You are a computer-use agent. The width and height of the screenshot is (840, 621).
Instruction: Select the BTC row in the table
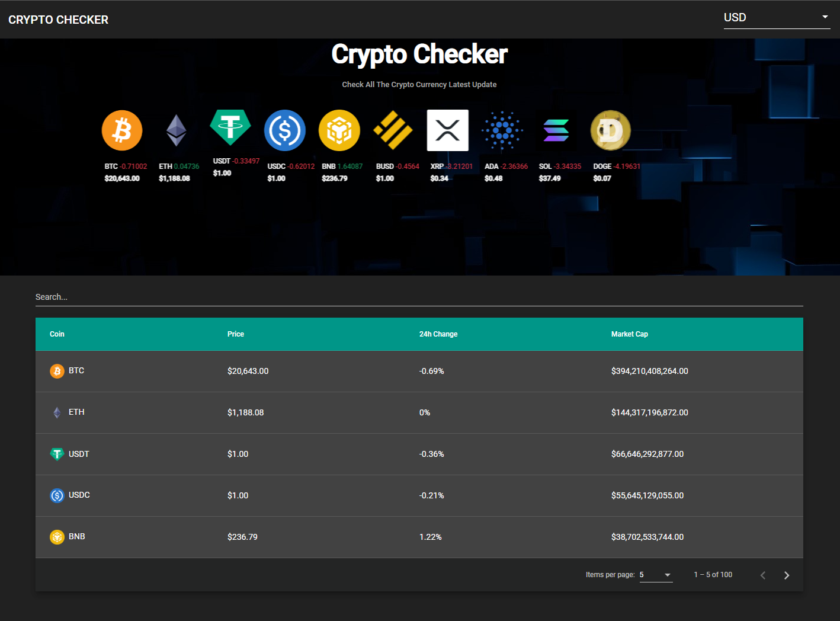click(419, 371)
